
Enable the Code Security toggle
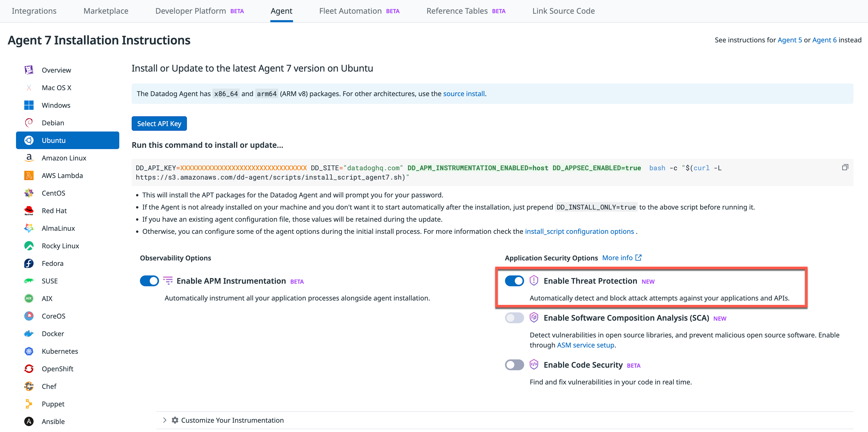(x=514, y=365)
